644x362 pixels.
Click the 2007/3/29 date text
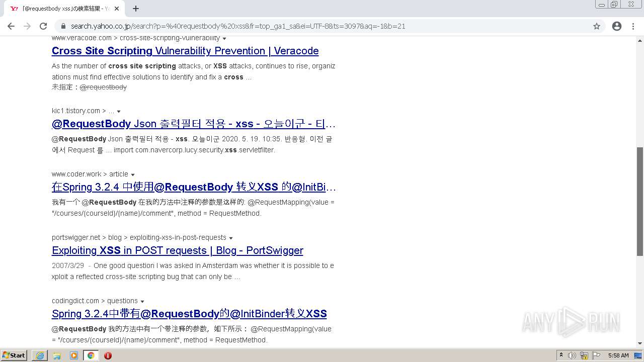pyautogui.click(x=68, y=265)
